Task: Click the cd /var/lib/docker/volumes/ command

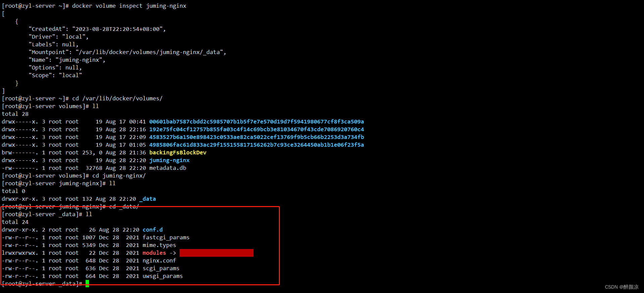Action: coord(117,98)
